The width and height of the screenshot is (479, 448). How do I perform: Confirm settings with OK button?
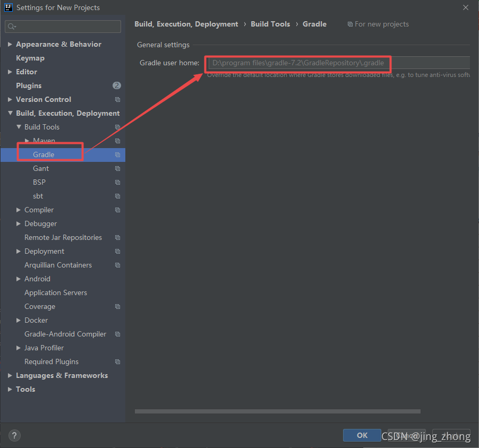pos(362,435)
